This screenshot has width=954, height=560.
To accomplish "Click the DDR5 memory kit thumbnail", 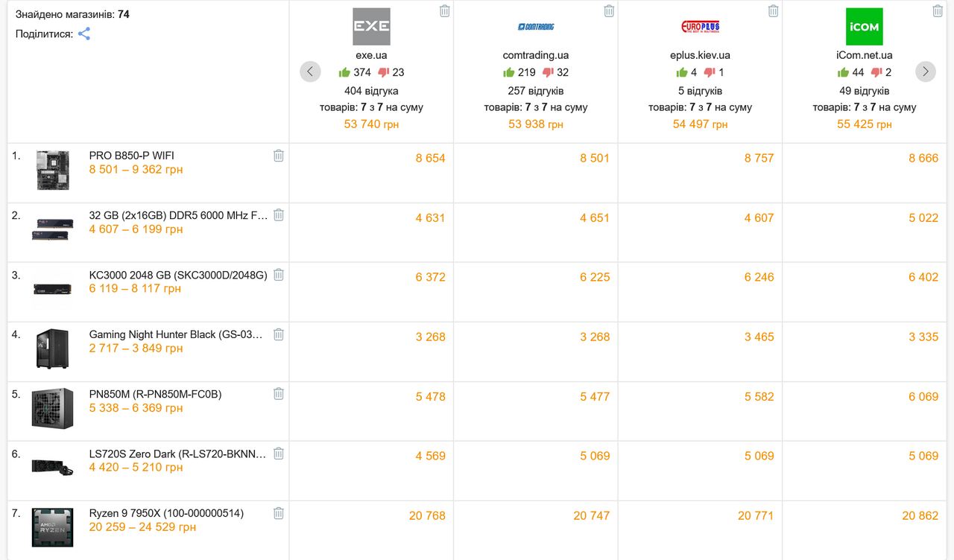I will pos(53,229).
